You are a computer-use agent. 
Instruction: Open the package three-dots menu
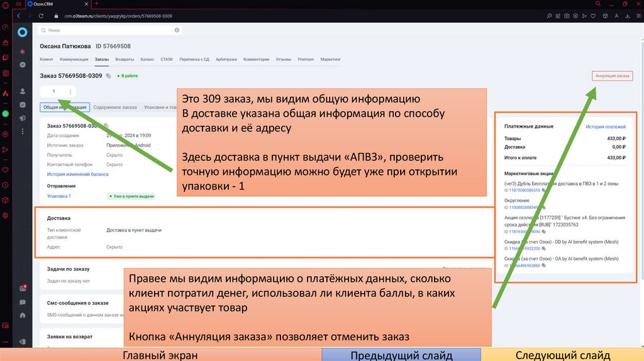coord(70,92)
